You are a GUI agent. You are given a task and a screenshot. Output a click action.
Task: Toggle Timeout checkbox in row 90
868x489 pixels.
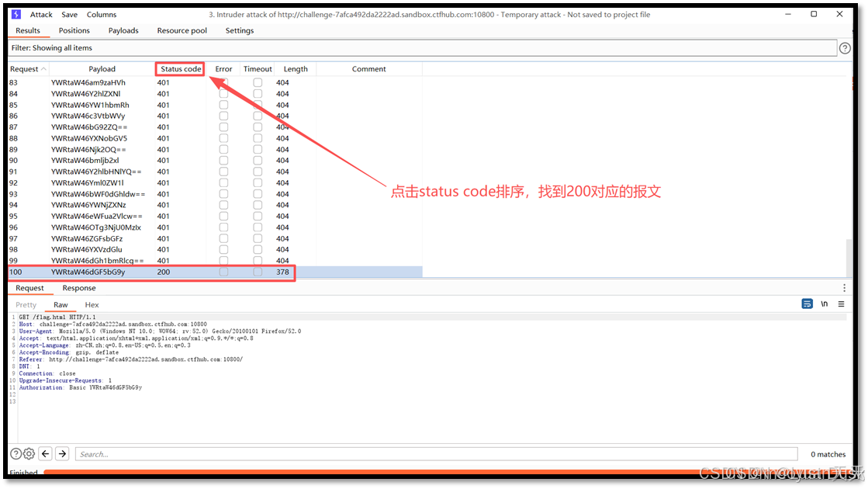[258, 160]
